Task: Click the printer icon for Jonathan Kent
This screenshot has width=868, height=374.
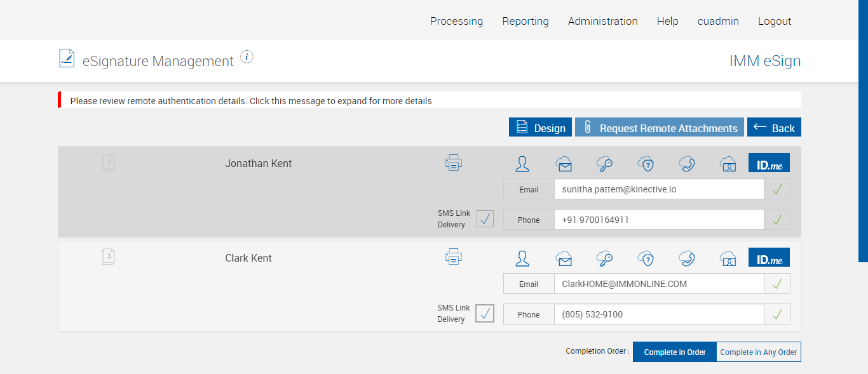Action: pyautogui.click(x=453, y=163)
